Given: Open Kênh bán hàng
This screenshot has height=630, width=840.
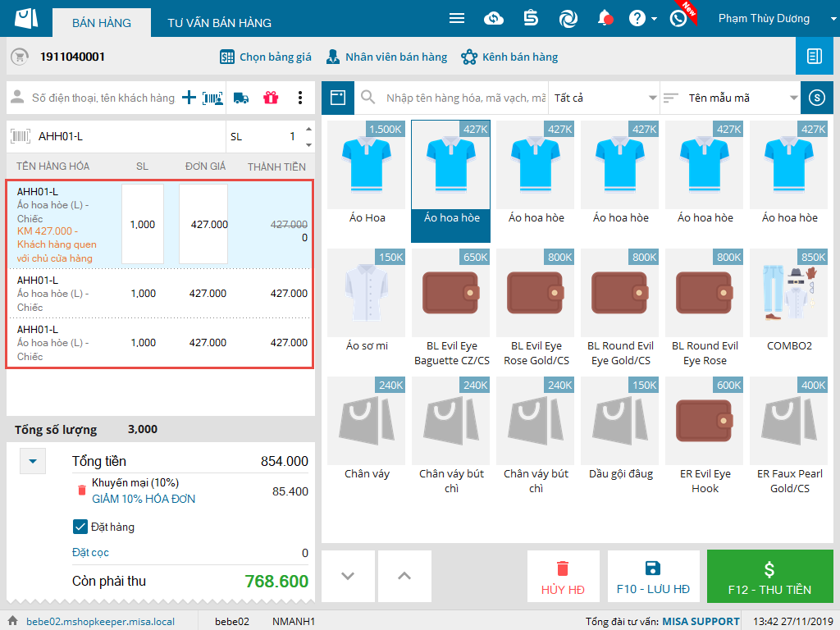Looking at the screenshot, I should [x=509, y=57].
